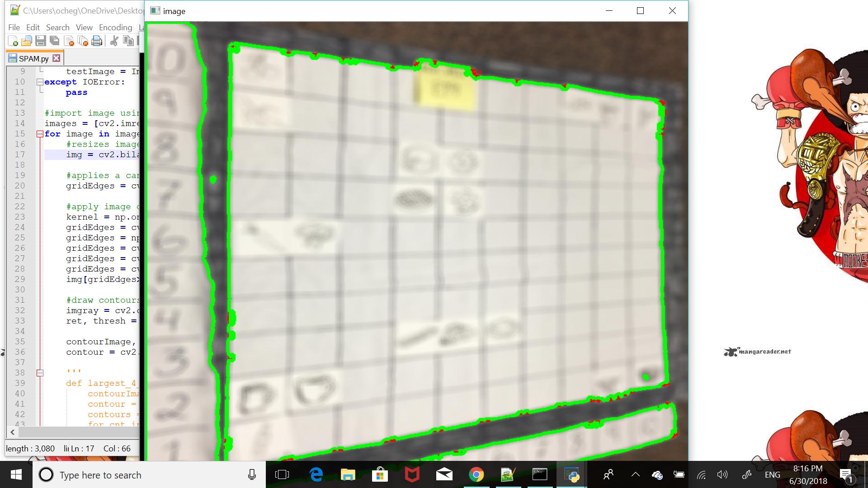
Task: Open the File menu in editor
Action: [x=13, y=27]
